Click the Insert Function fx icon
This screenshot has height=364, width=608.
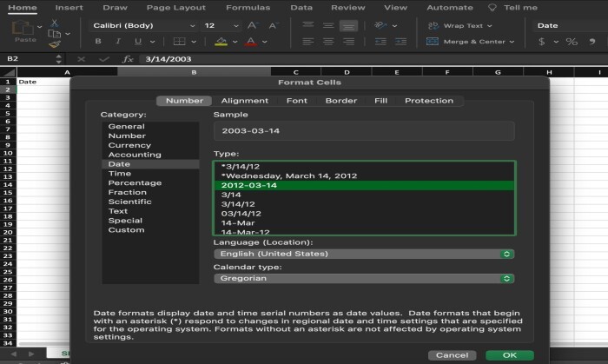pyautogui.click(x=128, y=58)
